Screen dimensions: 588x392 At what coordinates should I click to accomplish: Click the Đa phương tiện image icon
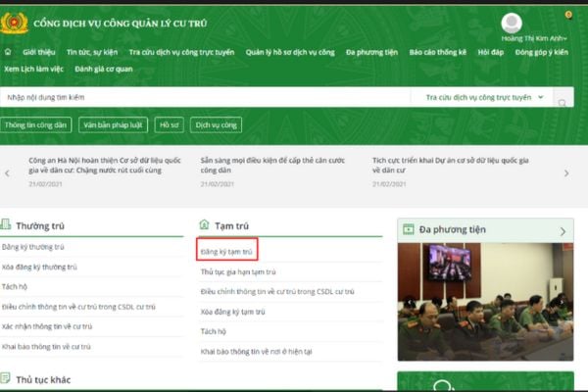[408, 230]
